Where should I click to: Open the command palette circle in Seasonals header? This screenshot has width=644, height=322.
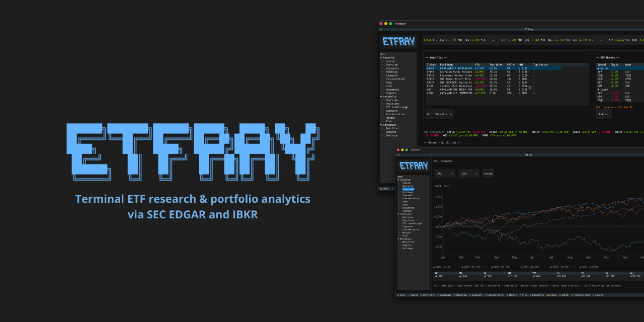(x=398, y=155)
